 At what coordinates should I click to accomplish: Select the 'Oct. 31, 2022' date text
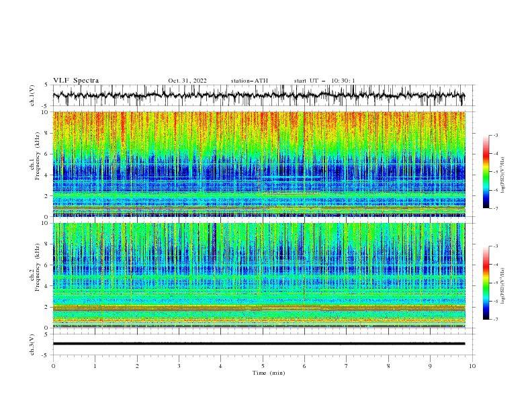(x=187, y=81)
